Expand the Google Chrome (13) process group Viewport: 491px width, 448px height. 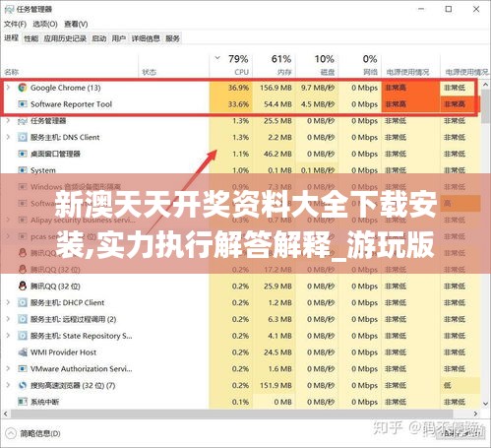(8, 88)
